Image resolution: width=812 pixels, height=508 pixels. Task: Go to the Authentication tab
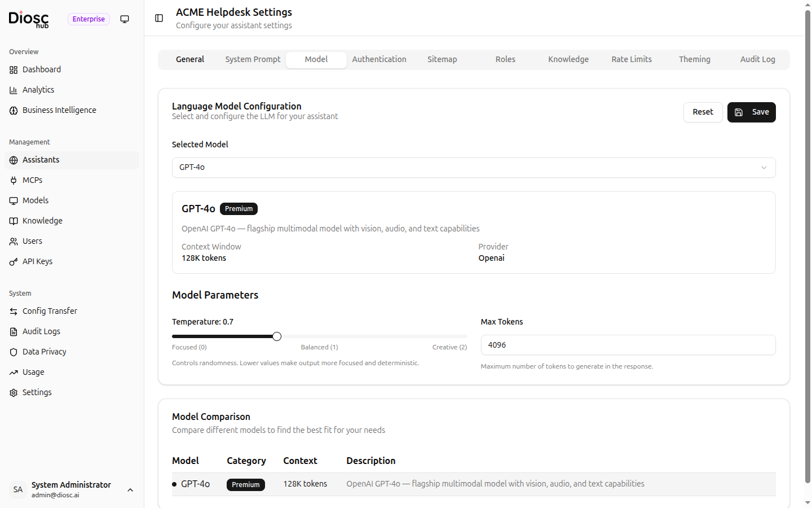[379, 60]
